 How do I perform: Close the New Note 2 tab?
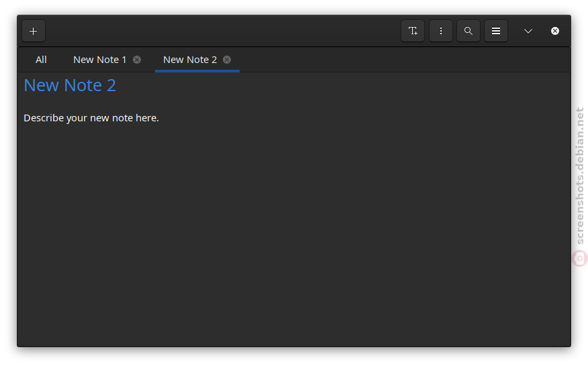pos(227,60)
